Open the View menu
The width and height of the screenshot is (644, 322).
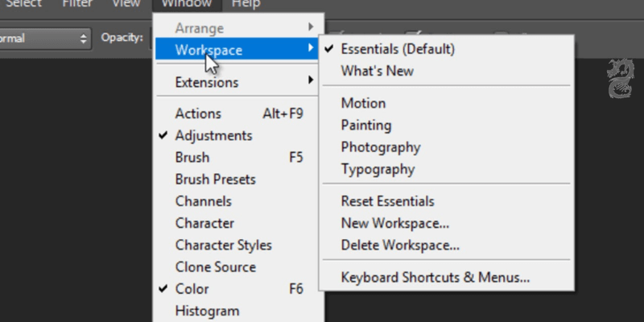126,4
